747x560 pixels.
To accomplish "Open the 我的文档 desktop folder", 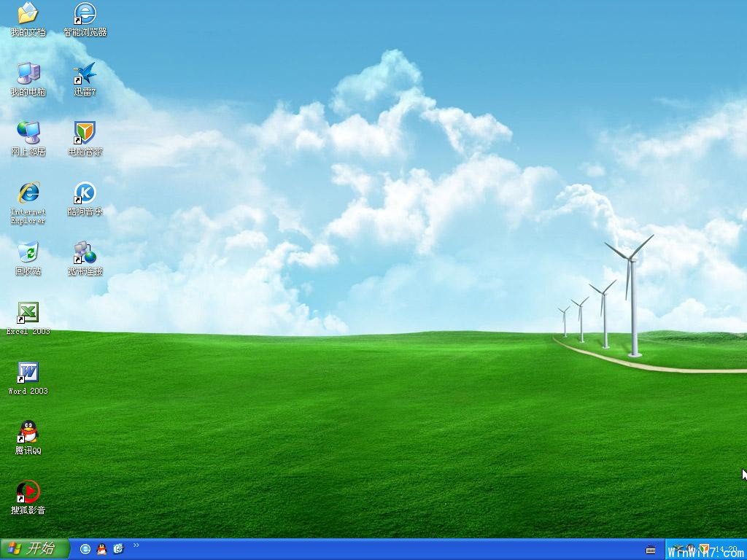I will click(x=28, y=19).
